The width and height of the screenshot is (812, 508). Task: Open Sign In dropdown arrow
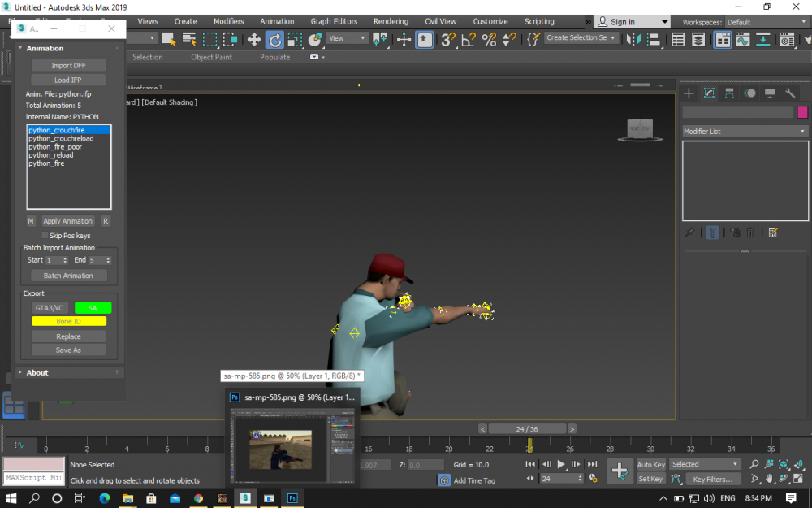pos(664,22)
